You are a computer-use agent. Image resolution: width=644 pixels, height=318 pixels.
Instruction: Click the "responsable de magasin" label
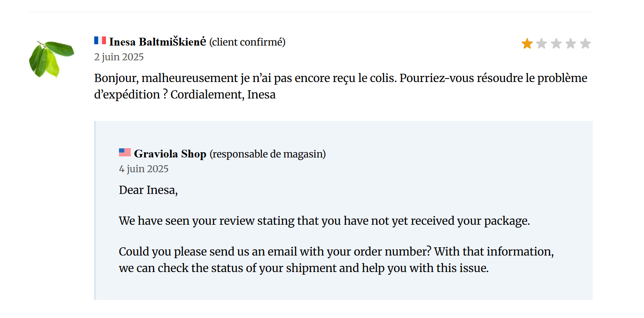tap(268, 154)
